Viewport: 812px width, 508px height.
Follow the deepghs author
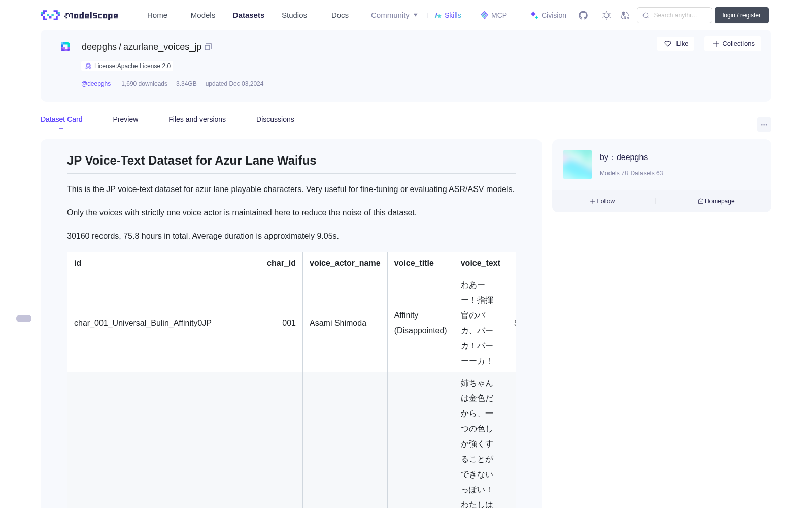(602, 201)
